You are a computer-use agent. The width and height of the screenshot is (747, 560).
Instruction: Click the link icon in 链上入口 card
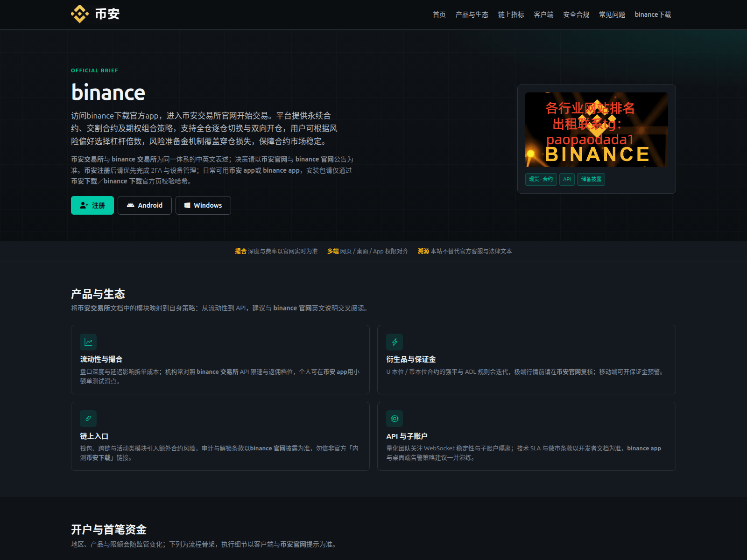(x=88, y=419)
